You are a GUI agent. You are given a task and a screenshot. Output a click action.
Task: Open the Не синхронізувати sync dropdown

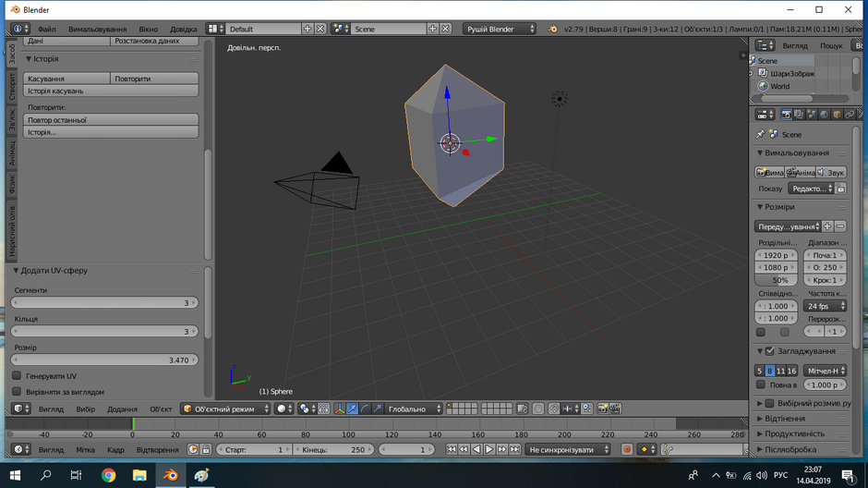tap(568, 450)
